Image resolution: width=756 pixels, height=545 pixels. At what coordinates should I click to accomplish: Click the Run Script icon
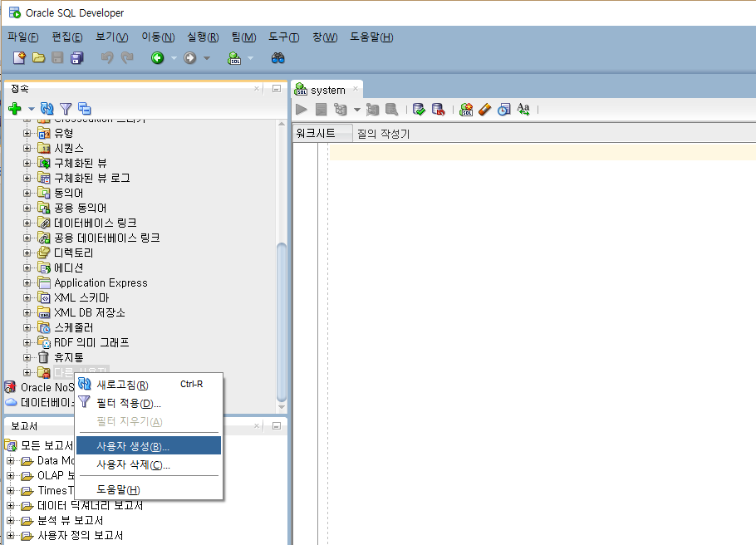(x=322, y=110)
